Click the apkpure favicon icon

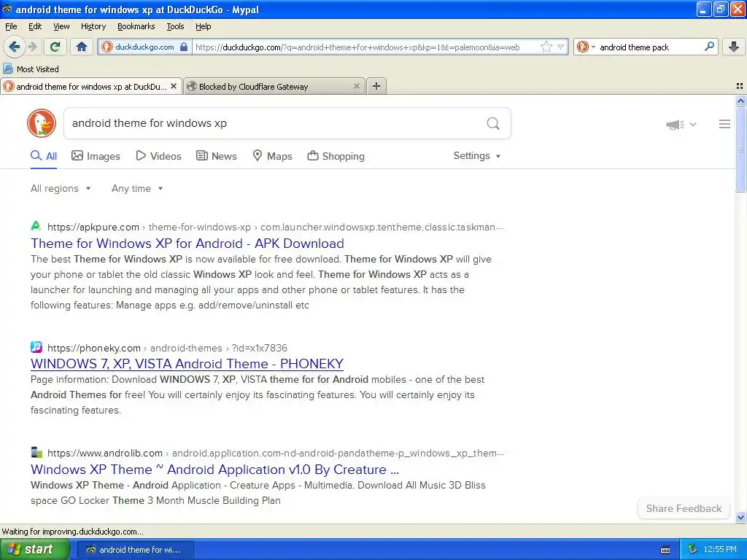(36, 226)
